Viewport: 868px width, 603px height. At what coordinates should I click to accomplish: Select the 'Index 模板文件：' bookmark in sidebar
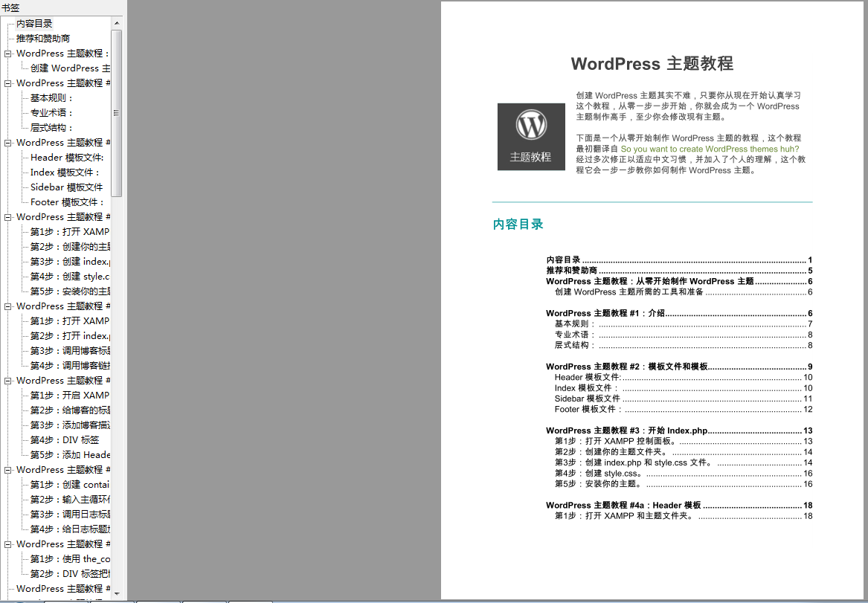pyautogui.click(x=65, y=172)
